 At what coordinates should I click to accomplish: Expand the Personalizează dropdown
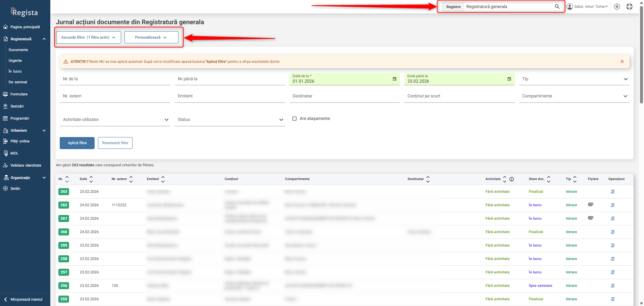coord(151,37)
